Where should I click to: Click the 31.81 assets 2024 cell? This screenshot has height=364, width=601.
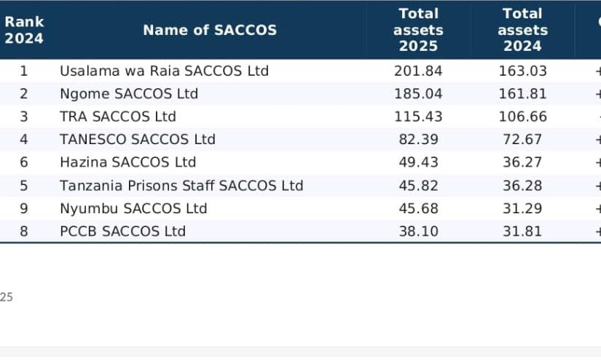click(x=522, y=231)
